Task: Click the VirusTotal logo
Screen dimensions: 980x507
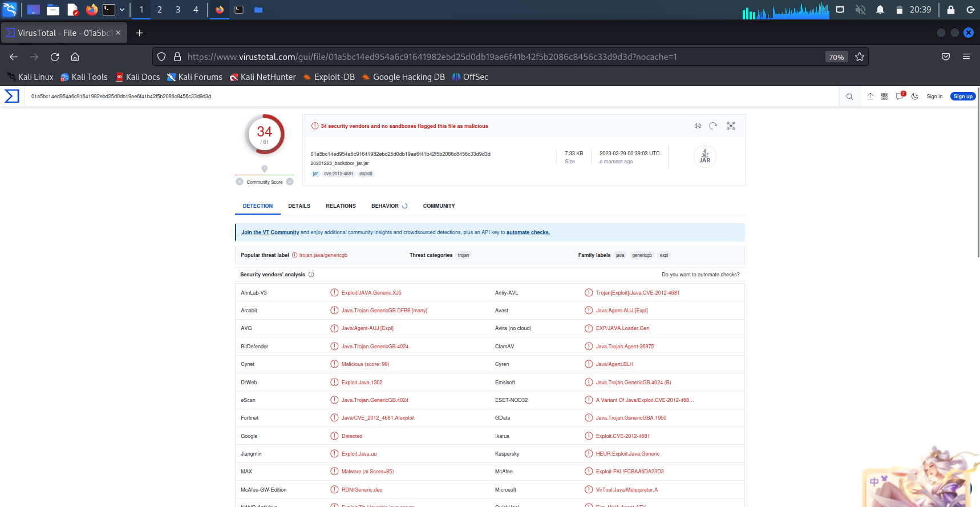Action: [x=11, y=96]
